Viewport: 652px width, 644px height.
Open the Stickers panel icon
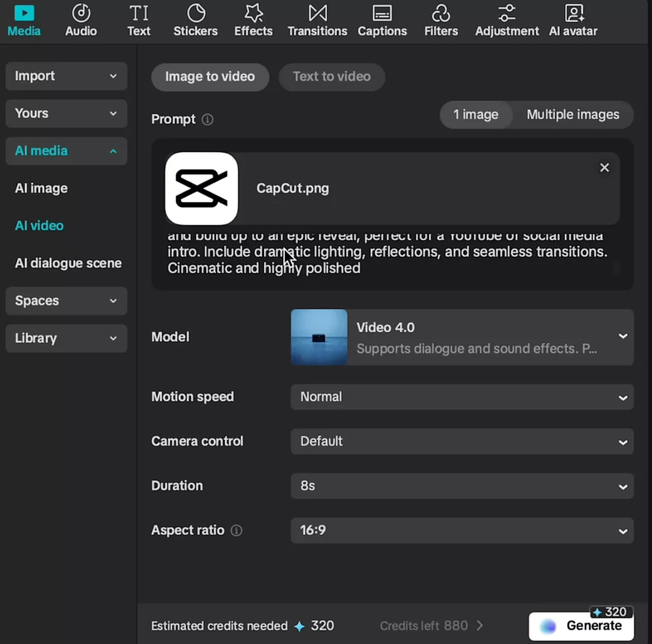coord(195,13)
